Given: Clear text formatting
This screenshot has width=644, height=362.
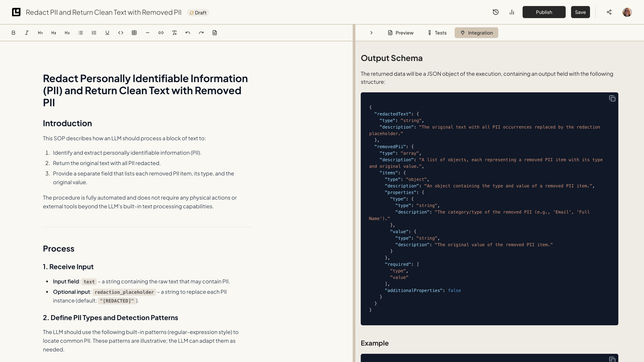Looking at the screenshot, I should tap(174, 33).
